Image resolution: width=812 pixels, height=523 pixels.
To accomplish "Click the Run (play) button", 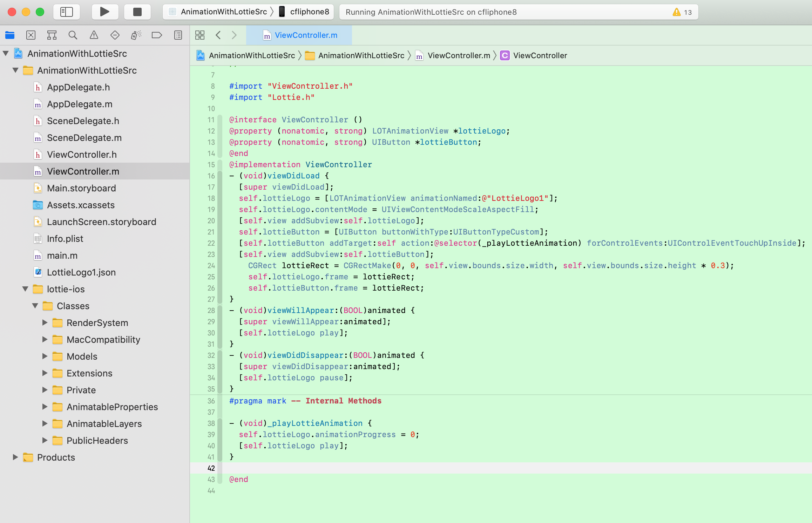I will (104, 12).
